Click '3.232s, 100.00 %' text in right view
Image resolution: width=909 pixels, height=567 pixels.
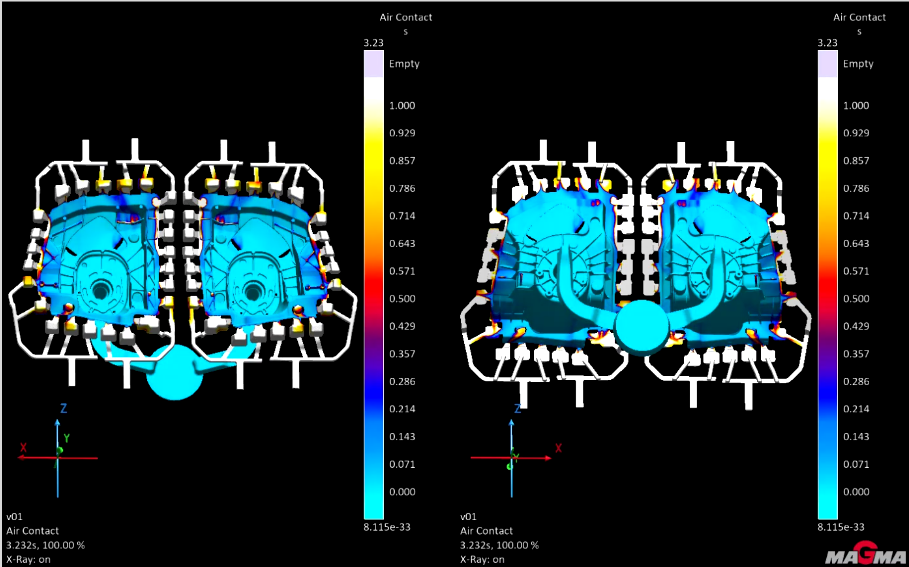(499, 545)
